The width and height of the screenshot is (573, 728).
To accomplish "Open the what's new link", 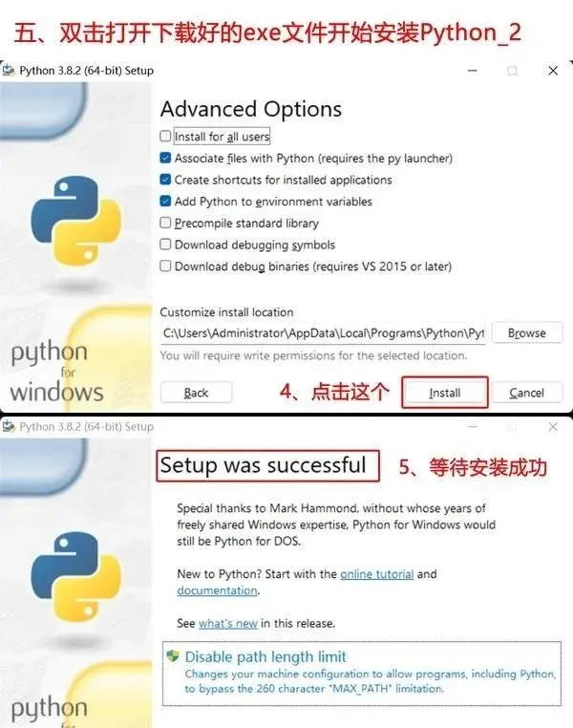I will [x=228, y=624].
